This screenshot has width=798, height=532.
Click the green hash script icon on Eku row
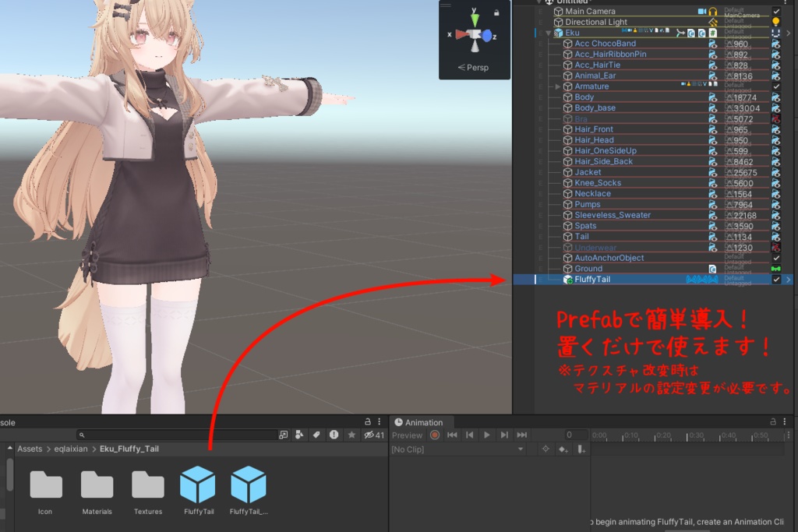(713, 33)
